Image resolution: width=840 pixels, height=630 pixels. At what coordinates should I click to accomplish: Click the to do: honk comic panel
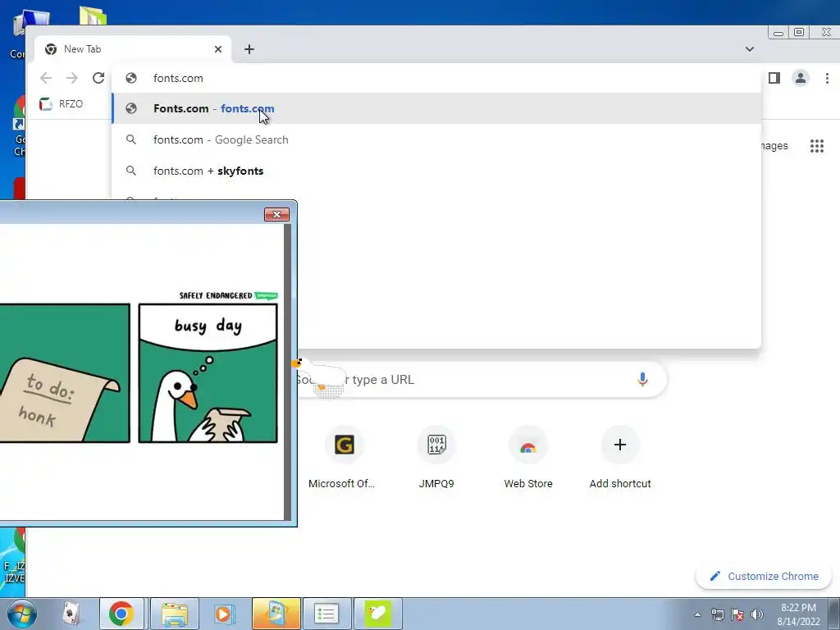coord(65,373)
